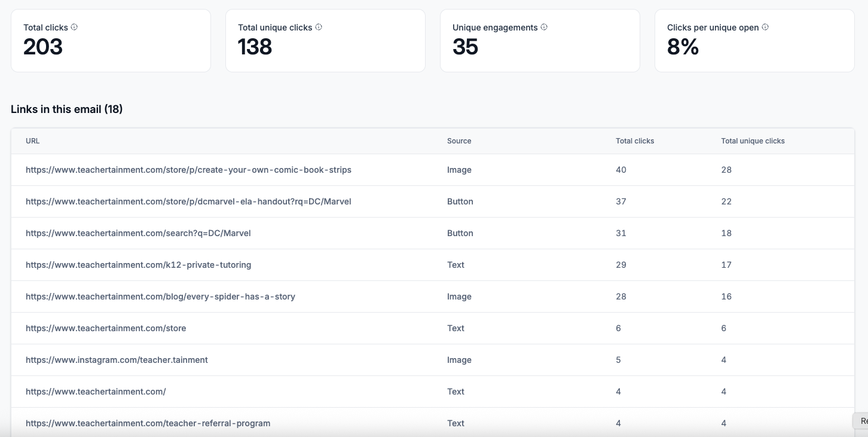Select the Total clicks 203 card

[111, 41]
